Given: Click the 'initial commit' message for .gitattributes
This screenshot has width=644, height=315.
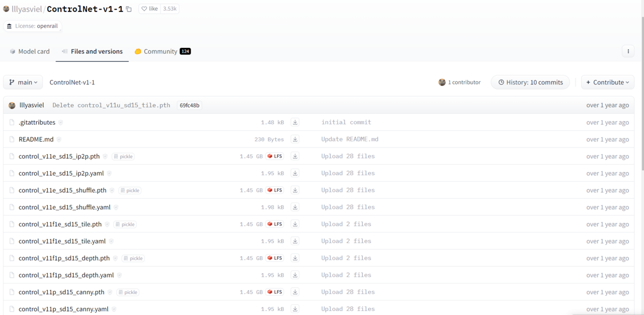Looking at the screenshot, I should [346, 122].
